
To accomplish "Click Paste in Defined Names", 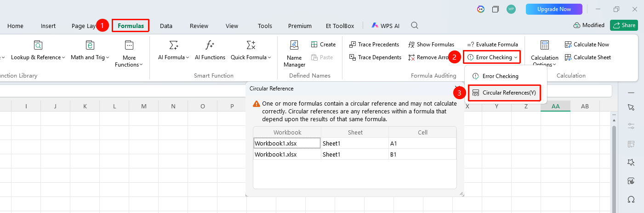I will pyautogui.click(x=322, y=57).
